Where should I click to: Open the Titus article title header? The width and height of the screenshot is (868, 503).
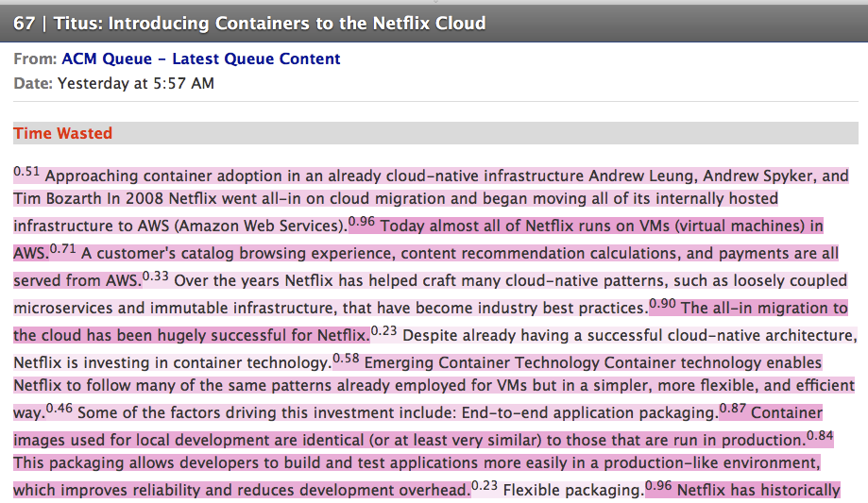coord(249,24)
